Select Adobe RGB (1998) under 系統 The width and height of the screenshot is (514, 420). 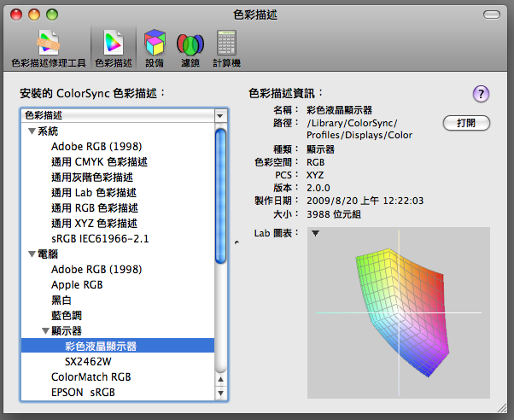(96, 147)
